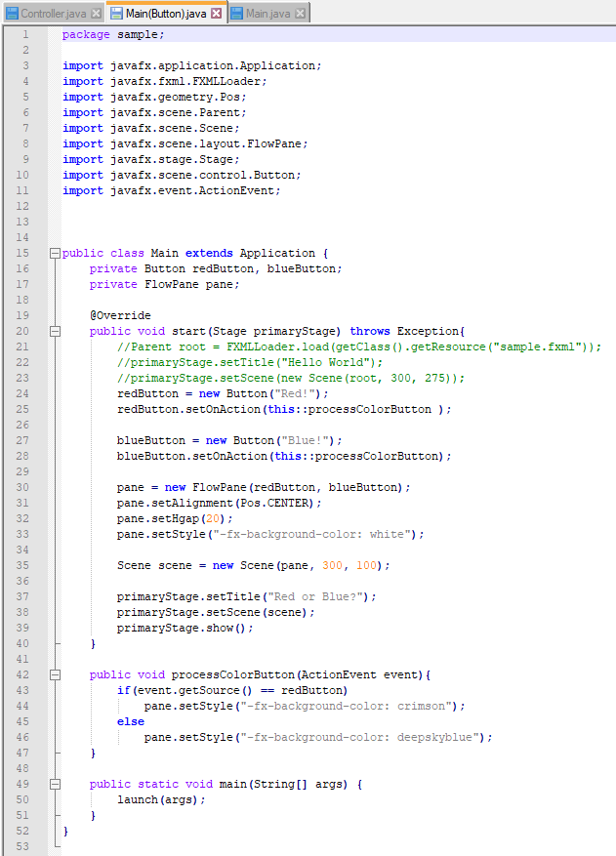Click the '@Override' annotation
Viewport: 616px width, 856px height.
120,316
